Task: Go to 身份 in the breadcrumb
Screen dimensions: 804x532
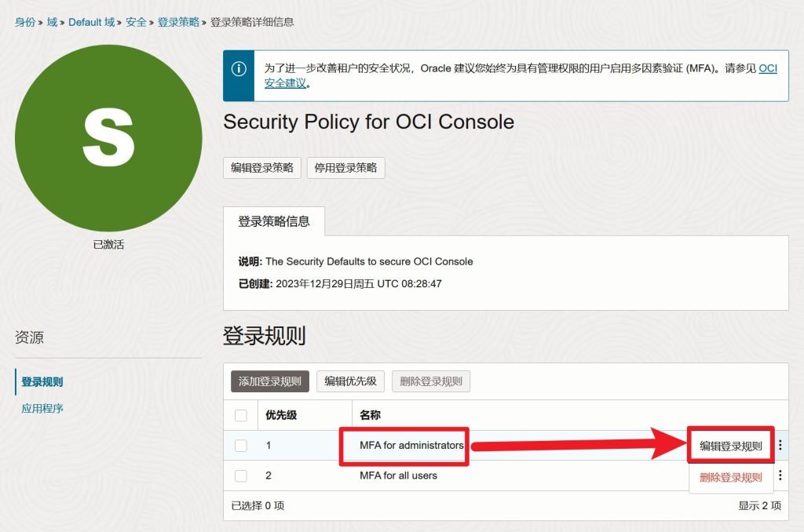Action: 25,22
